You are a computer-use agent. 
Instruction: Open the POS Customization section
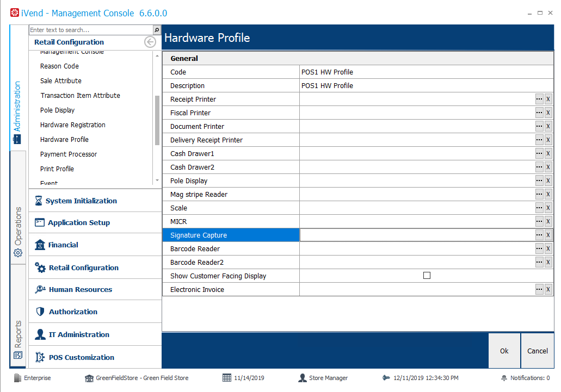coord(95,357)
